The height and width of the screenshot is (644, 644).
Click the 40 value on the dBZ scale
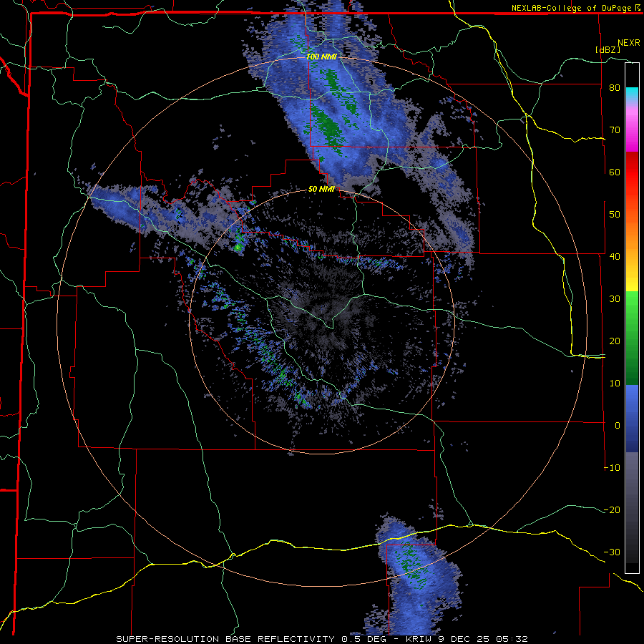click(615, 256)
